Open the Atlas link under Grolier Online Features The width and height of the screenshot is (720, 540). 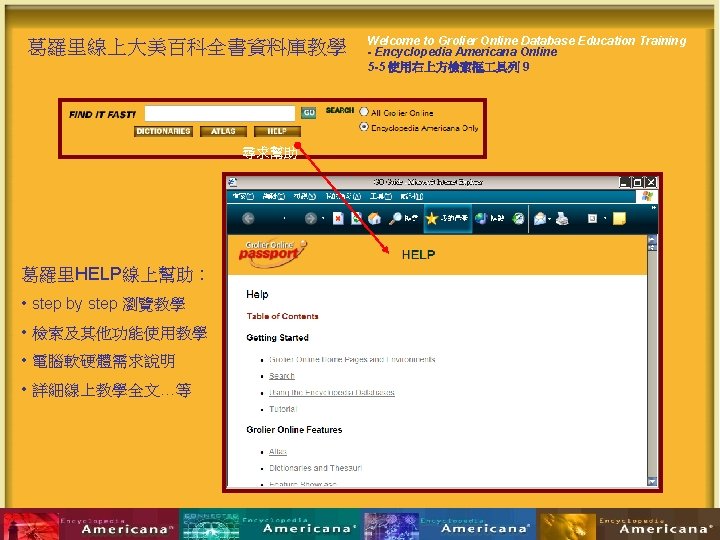[x=278, y=452]
